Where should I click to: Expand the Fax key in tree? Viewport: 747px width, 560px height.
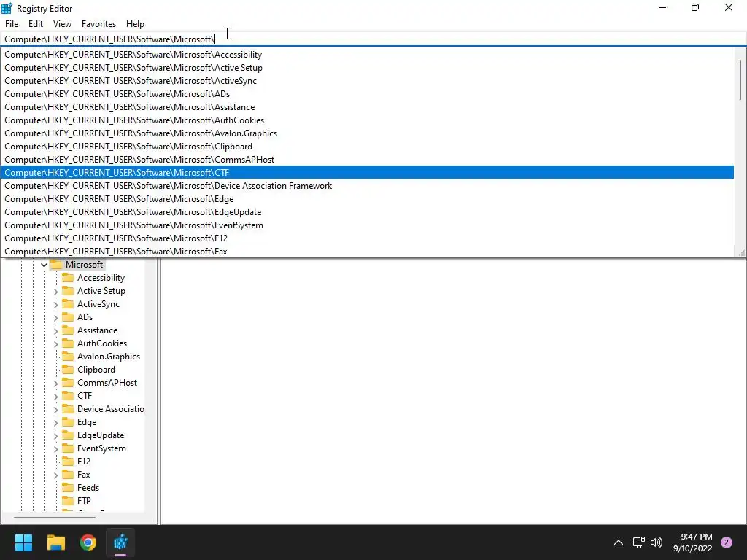coord(55,475)
